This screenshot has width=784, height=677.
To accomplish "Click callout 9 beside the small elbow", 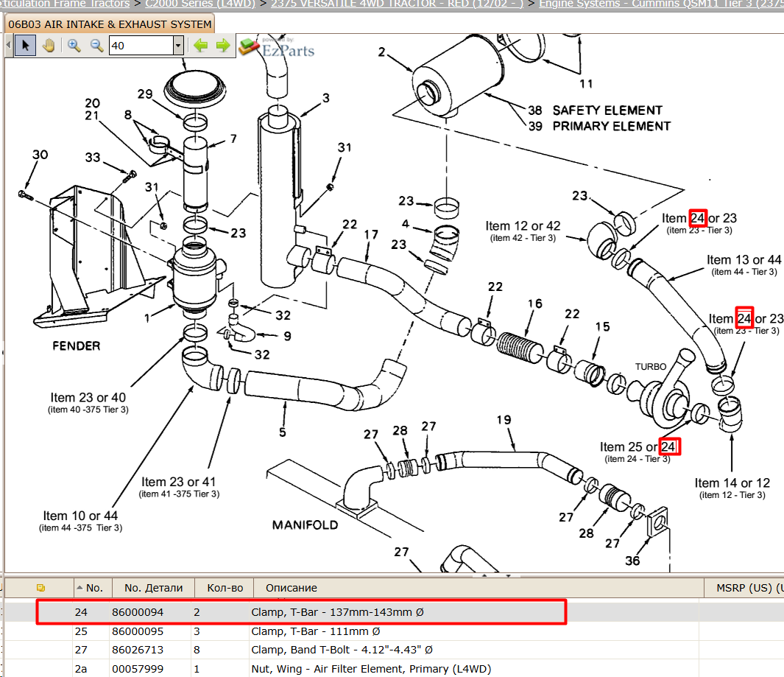I will (x=288, y=336).
